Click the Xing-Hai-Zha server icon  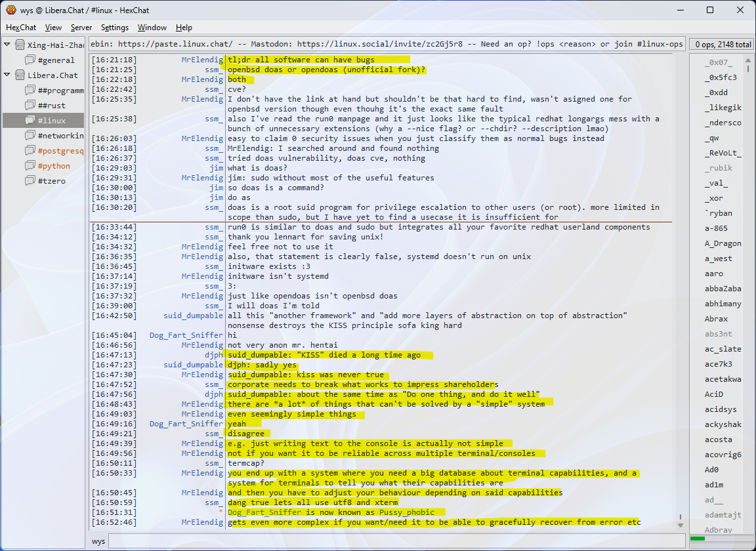tap(20, 45)
